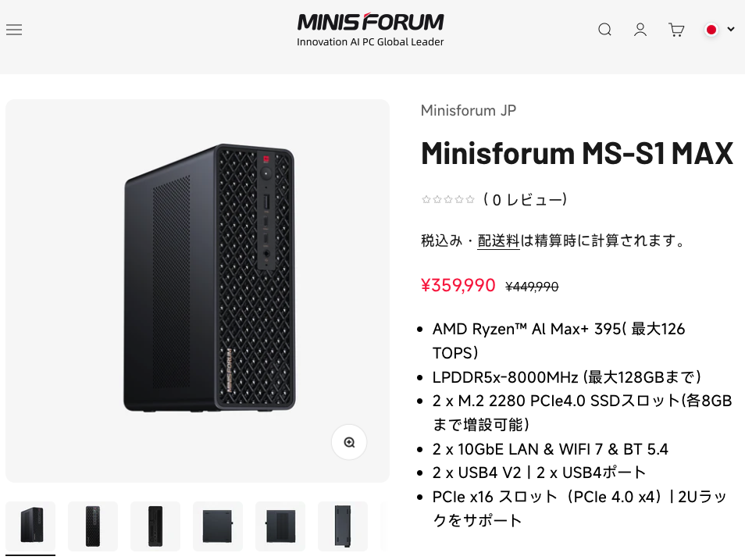Zoom in on the product image
The height and width of the screenshot is (560, 745).
tap(349, 442)
